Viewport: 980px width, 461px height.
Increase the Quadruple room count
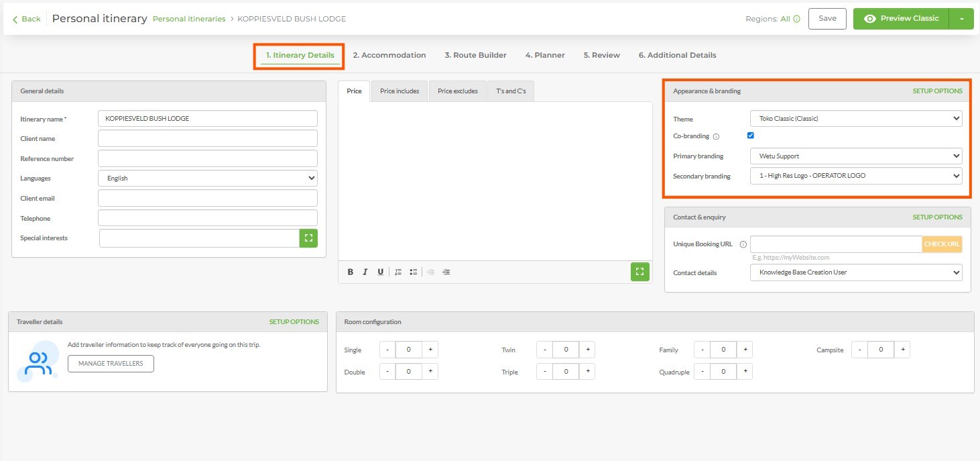point(744,371)
